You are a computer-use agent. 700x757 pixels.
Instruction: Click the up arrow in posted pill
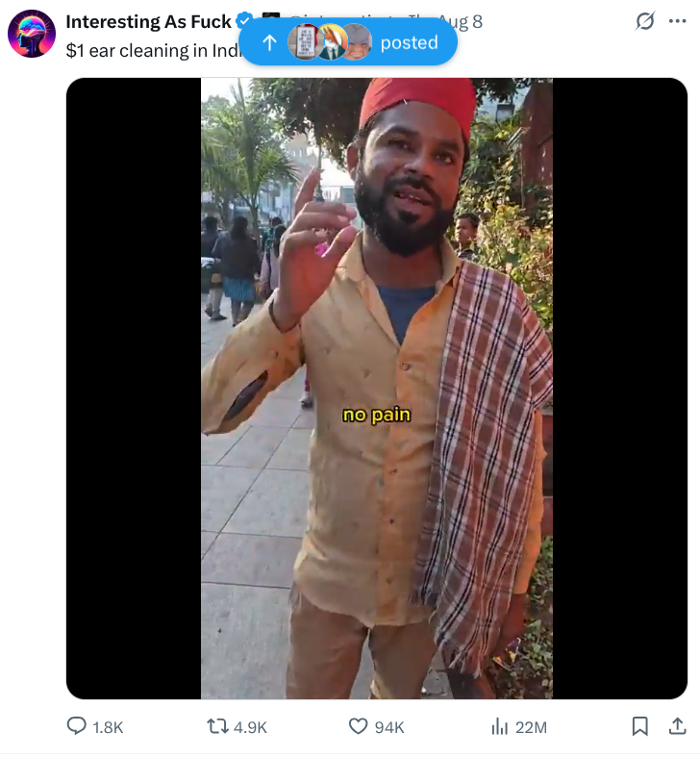pos(269,43)
